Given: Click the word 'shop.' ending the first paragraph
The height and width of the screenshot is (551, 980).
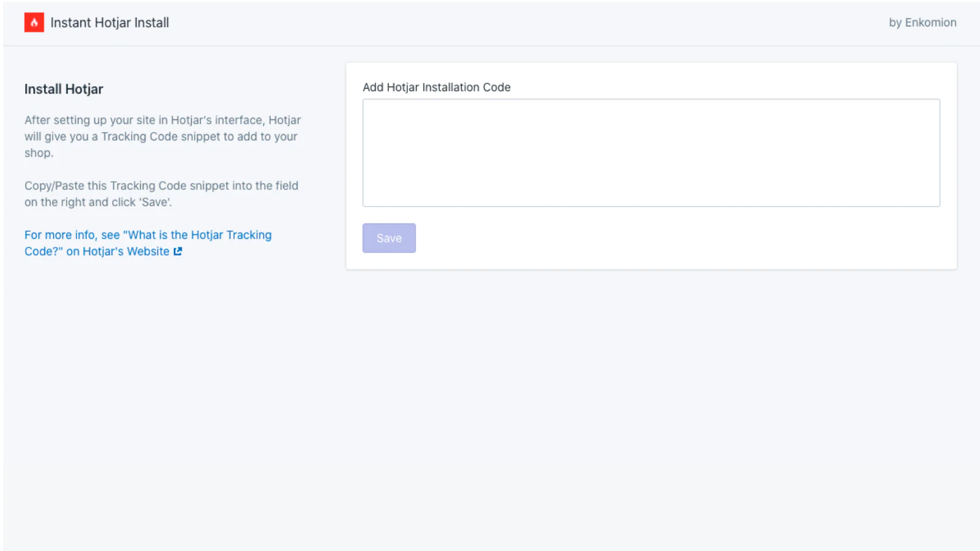Looking at the screenshot, I should click(x=39, y=153).
